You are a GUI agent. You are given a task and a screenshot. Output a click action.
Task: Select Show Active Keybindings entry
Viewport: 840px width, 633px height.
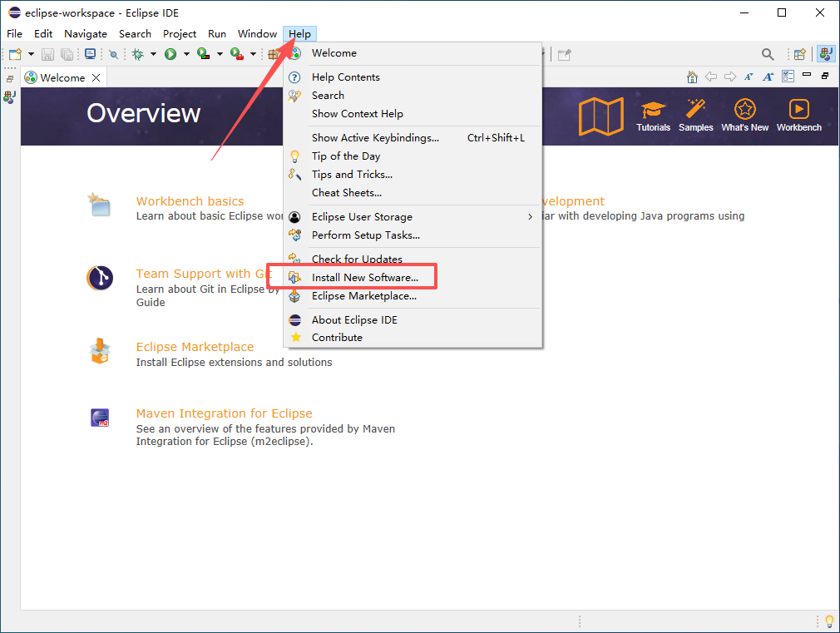tap(413, 138)
